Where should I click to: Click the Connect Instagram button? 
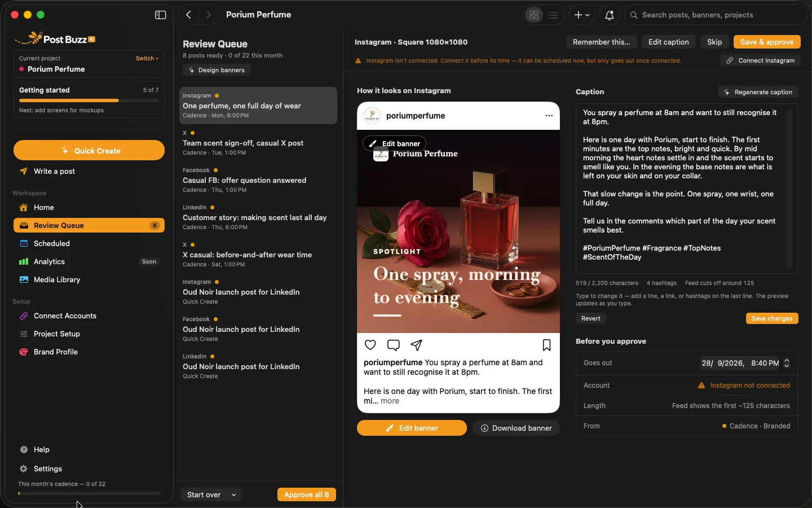click(761, 60)
